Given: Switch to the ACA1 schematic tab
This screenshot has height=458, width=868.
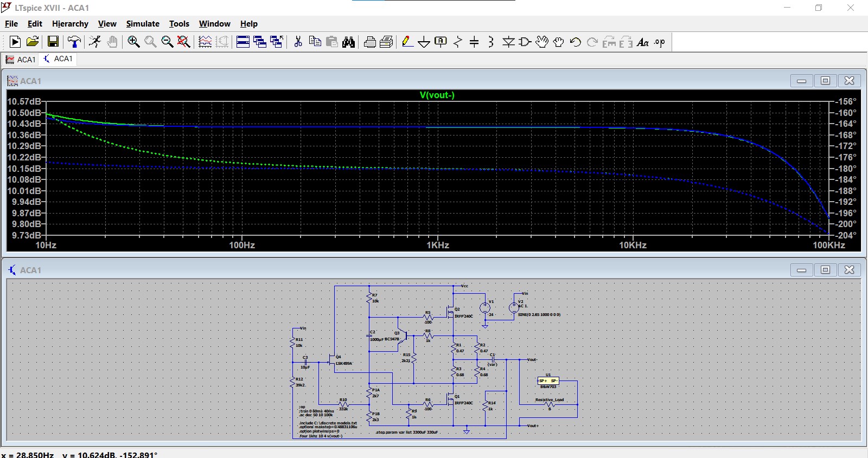Looking at the screenshot, I should 58,59.
